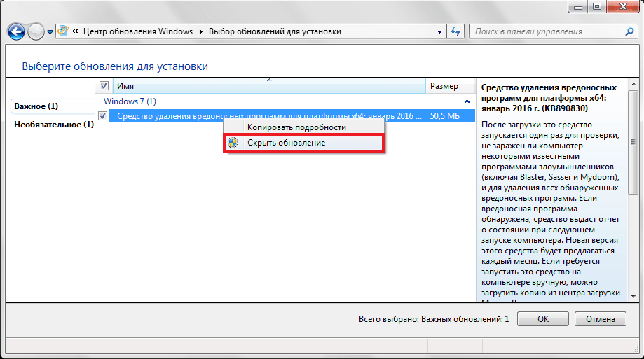The width and height of the screenshot is (644, 359).
Task: Toggle the select-all checkbox in header
Action: pyautogui.click(x=104, y=86)
